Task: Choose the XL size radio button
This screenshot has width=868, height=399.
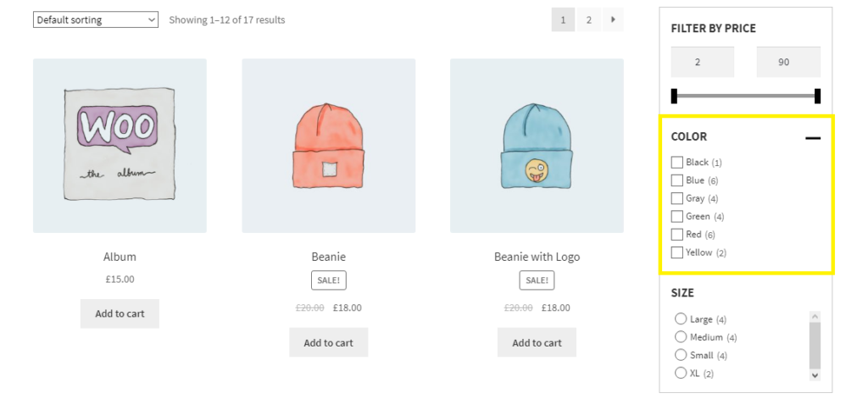Action: click(681, 373)
